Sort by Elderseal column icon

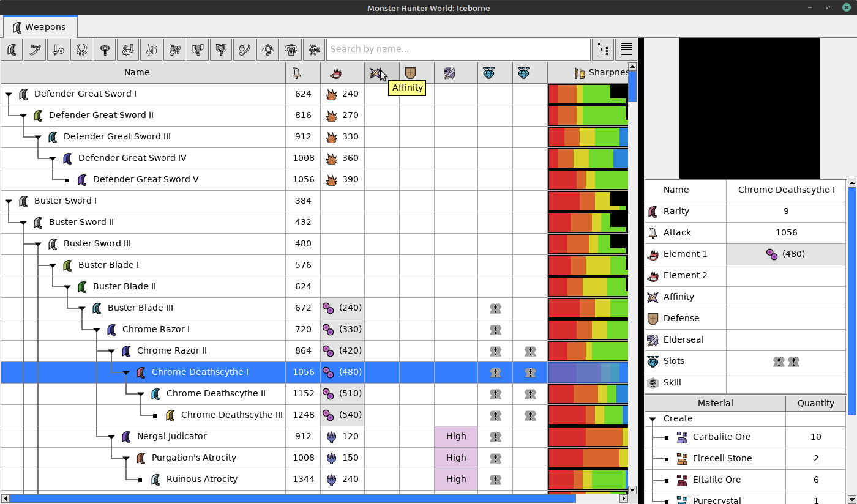click(x=449, y=73)
